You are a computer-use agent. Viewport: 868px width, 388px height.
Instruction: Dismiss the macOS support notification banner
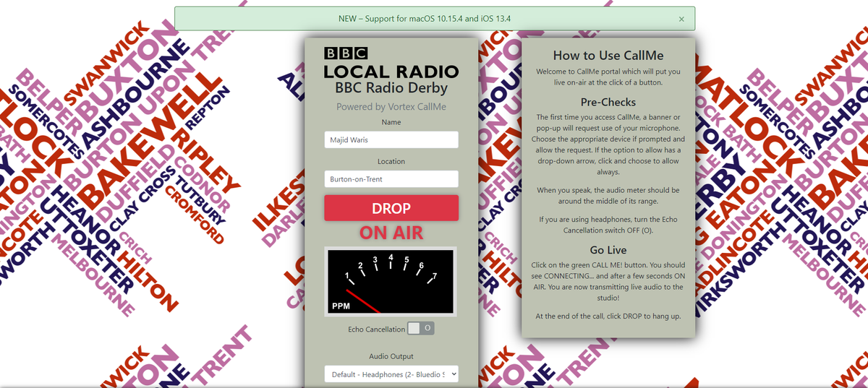(681, 19)
